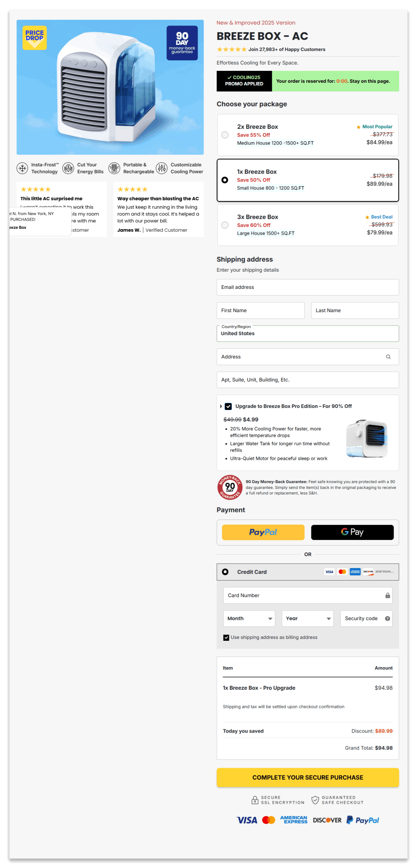Click the COOLING25 promo applied badge
The height and width of the screenshot is (868, 417).
point(244,81)
